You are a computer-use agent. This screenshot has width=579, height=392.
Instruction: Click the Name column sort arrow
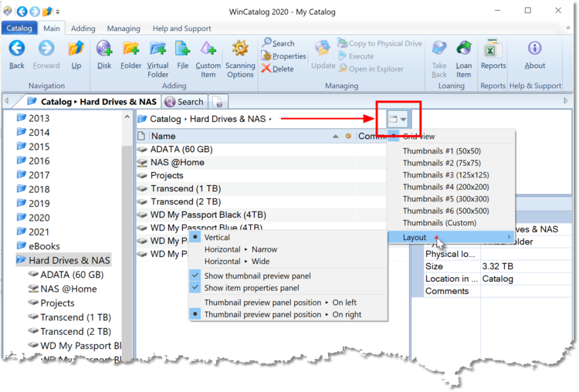pyautogui.click(x=335, y=136)
